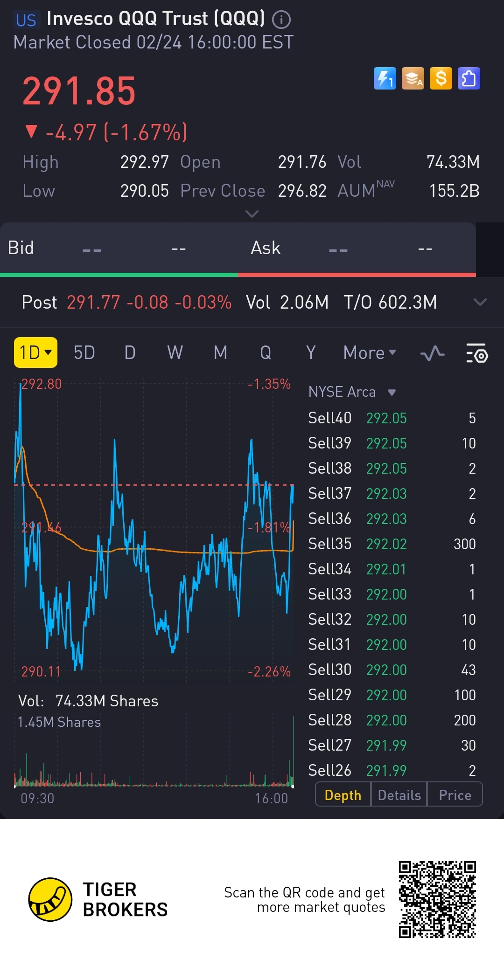This screenshot has width=504, height=980.
Task: Tap the Sell35 order row at 292.02
Action: point(392,544)
